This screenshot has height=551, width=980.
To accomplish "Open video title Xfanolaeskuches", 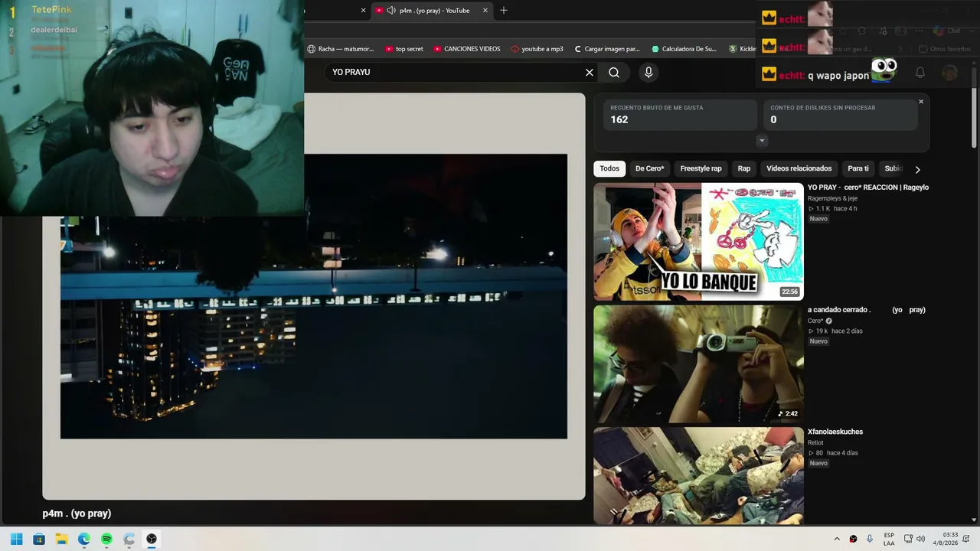I will pos(835,432).
